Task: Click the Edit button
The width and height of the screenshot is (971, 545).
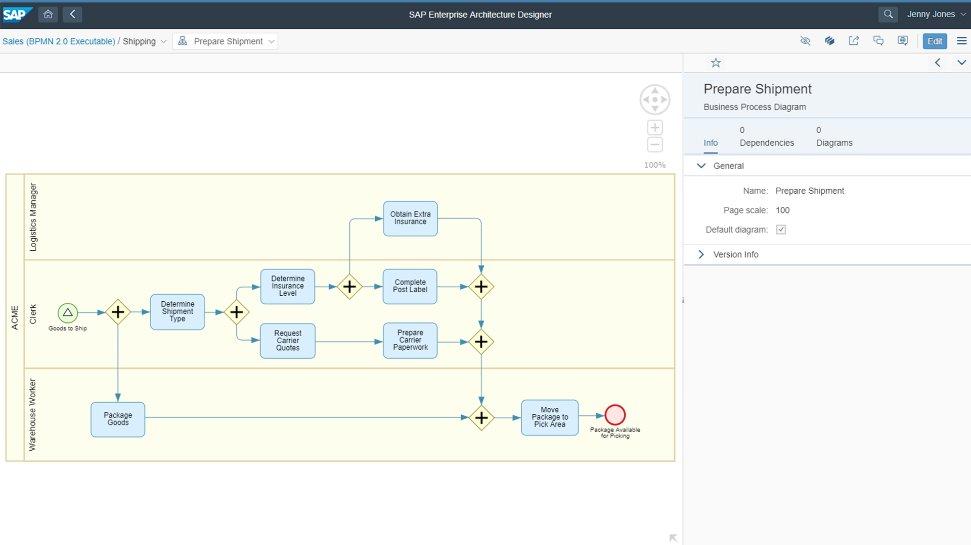Action: [x=934, y=41]
